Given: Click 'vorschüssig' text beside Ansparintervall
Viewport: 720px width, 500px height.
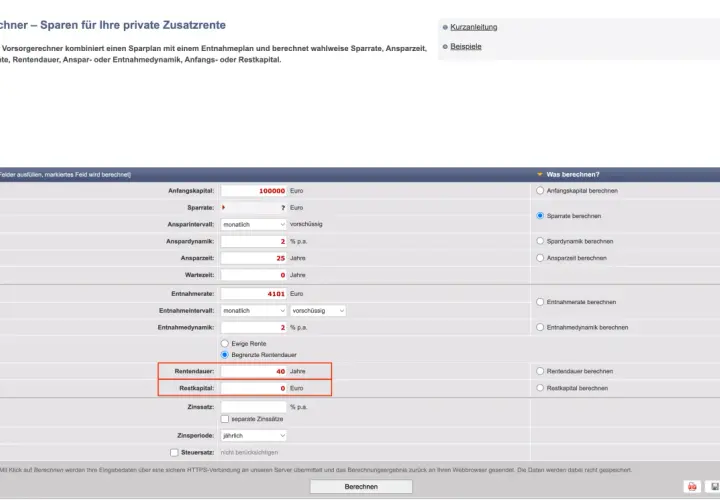Looking at the screenshot, I should pos(306,224).
